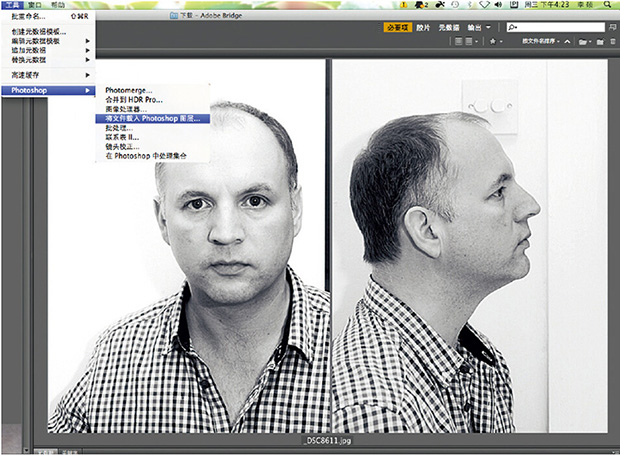
Task: Open thumbnail options dropdown arrow
Action: [x=476, y=42]
